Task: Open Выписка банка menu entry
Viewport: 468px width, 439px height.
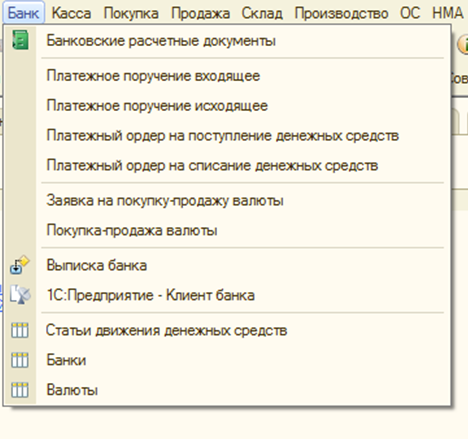Action: [x=227, y=265]
